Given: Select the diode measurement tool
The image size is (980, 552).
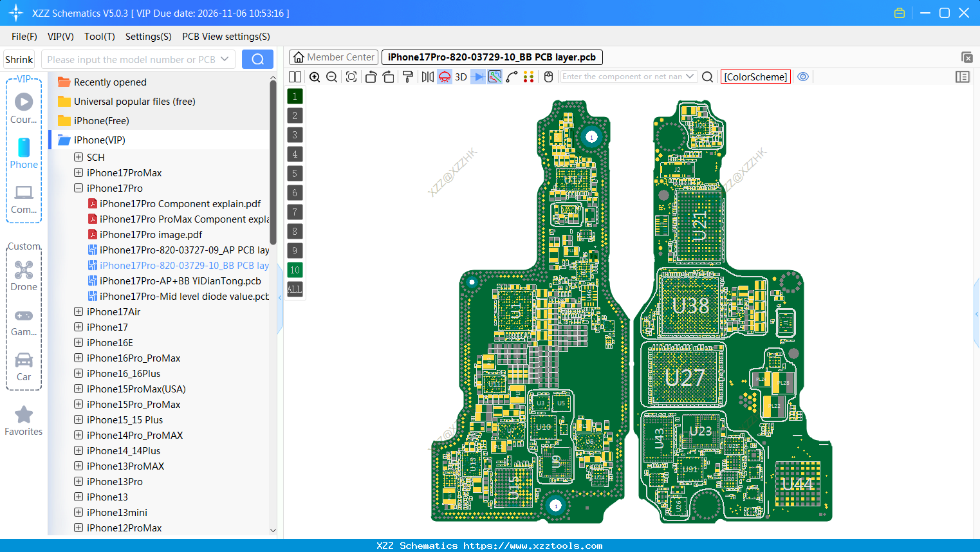Looking at the screenshot, I should pos(477,77).
